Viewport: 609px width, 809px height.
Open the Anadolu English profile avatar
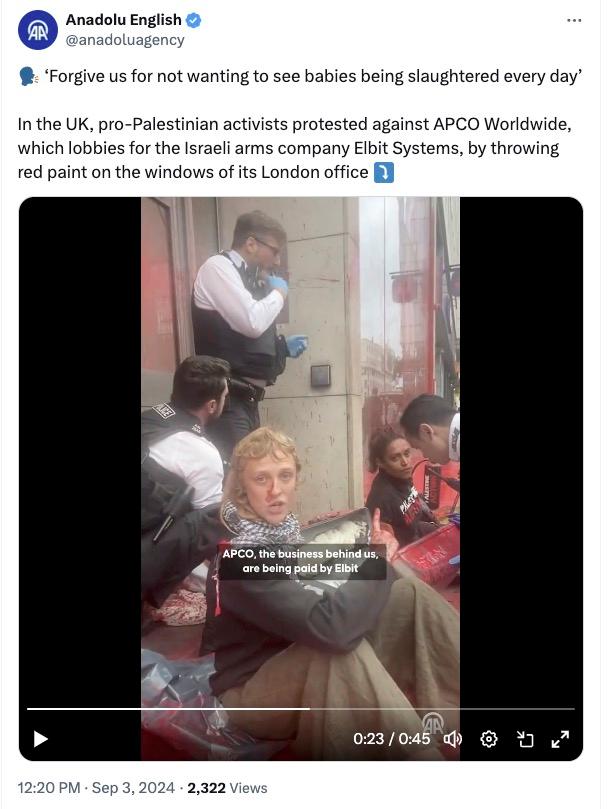[x=38, y=30]
